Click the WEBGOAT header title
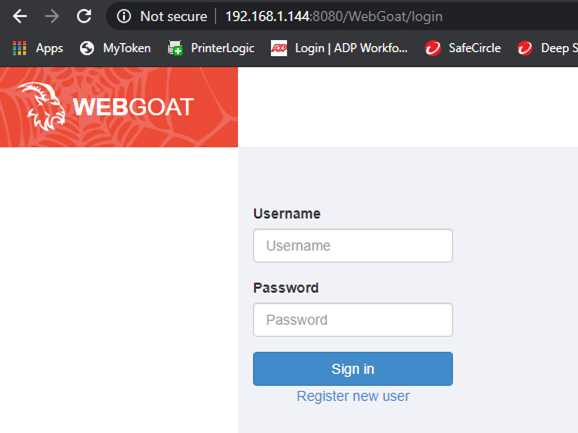The width and height of the screenshot is (578, 433). point(133,107)
